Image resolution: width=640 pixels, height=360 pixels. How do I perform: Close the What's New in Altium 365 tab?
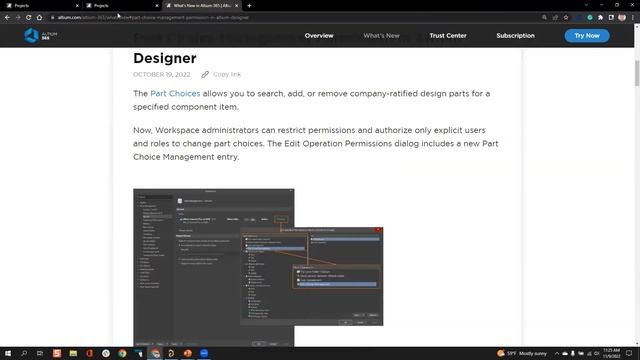236,6
